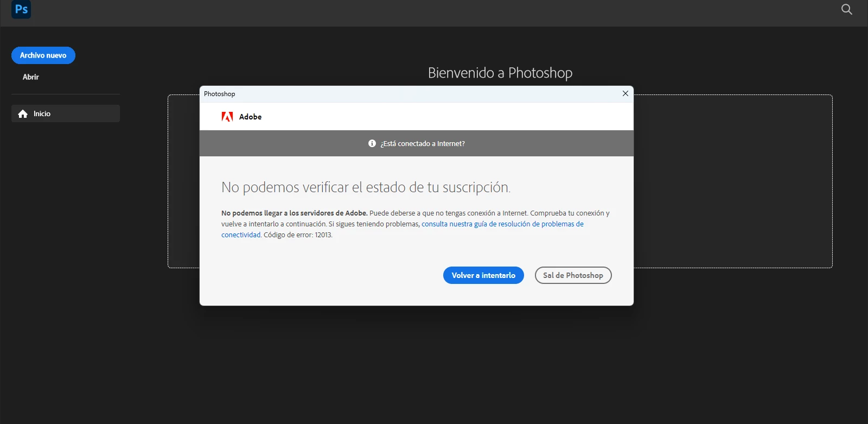Click "No podemos llegar a los servidores" text

point(294,213)
